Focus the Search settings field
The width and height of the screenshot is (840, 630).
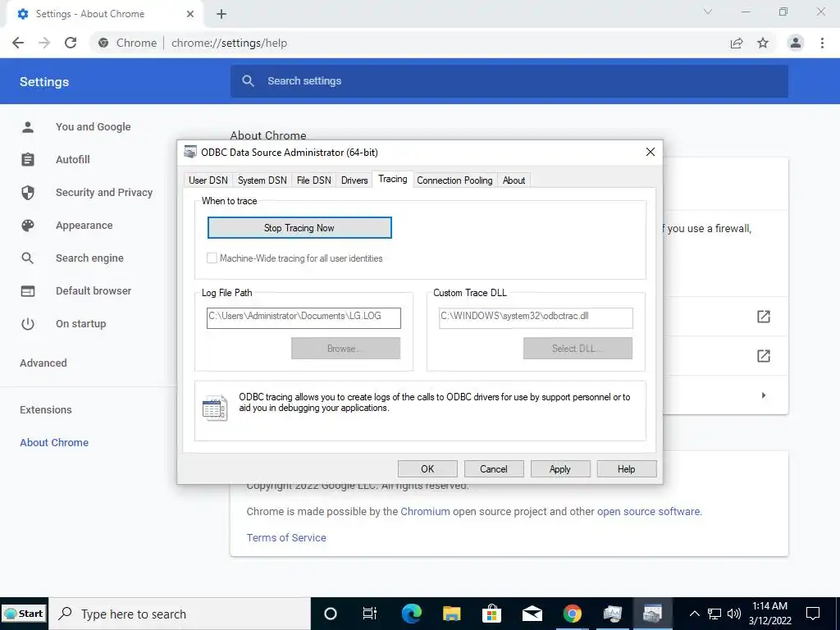[509, 81]
